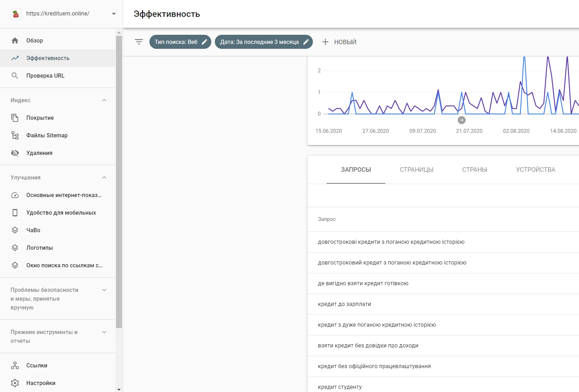579x392 pixels.
Task: Open the Покрытие pages icon
Action: (15, 118)
